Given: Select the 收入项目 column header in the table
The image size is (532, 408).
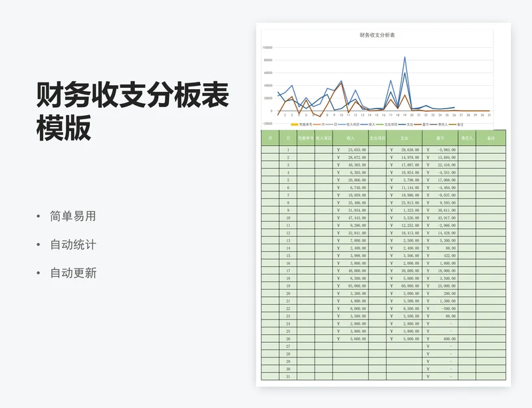Looking at the screenshot, I should click(x=324, y=138).
